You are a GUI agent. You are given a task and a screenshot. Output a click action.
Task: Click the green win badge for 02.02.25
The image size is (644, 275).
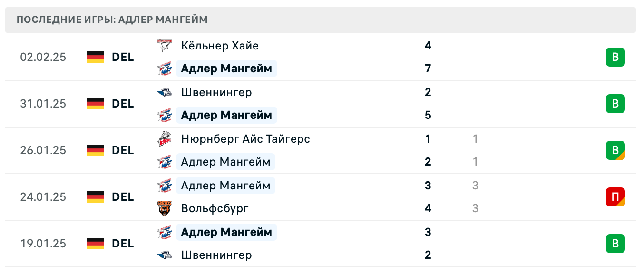coord(615,57)
